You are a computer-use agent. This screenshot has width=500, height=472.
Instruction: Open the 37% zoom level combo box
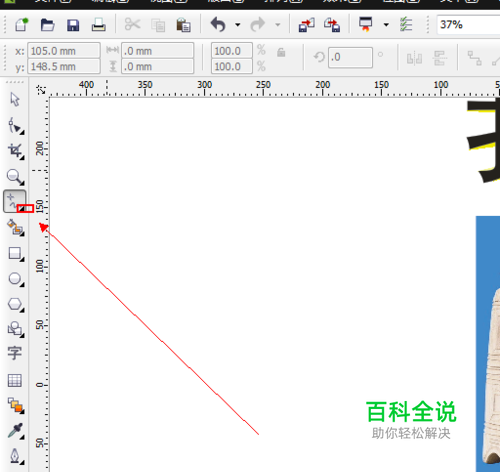468,25
